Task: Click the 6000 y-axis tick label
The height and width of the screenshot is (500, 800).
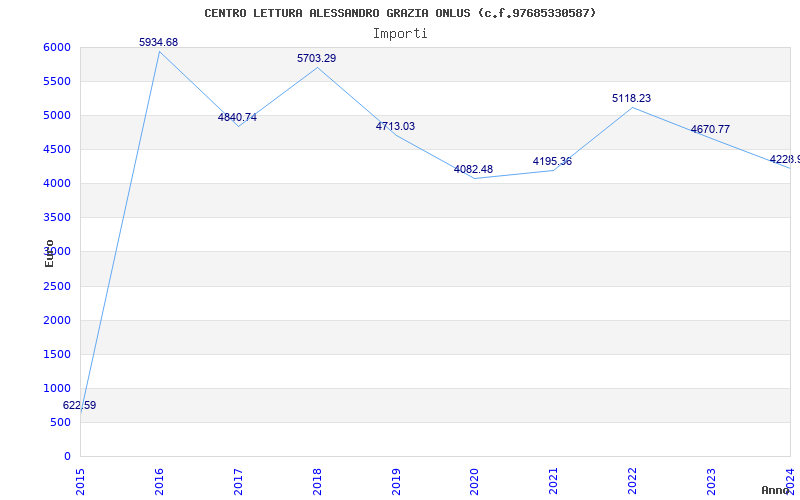Action: click(57, 47)
